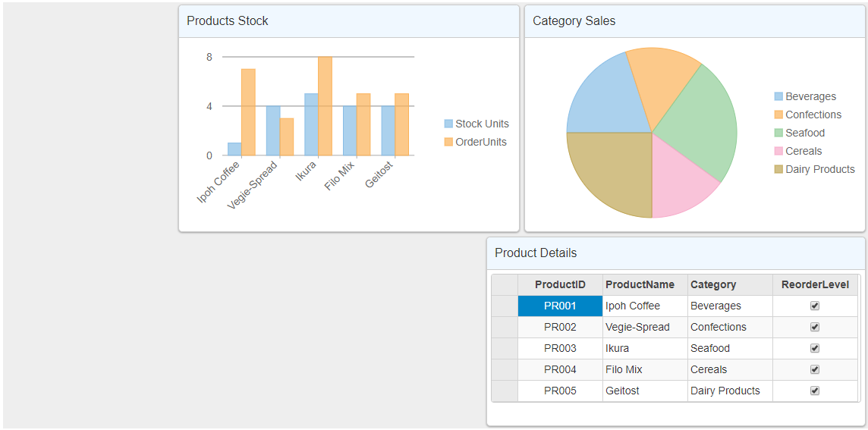Image resolution: width=868 pixels, height=430 pixels.
Task: Click the Stock Units legend swatch
Action: click(x=448, y=124)
